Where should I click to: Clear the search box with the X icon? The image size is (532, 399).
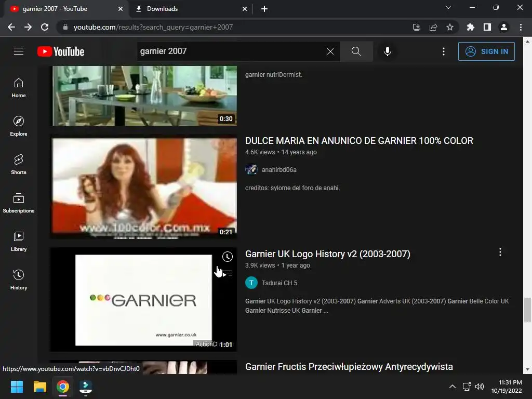[330, 51]
